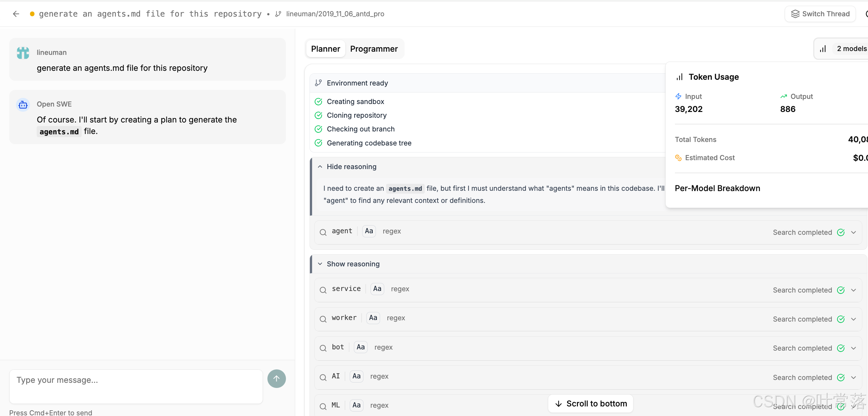The height and width of the screenshot is (416, 868).
Task: Expand the worker search result chevron
Action: [x=853, y=319]
